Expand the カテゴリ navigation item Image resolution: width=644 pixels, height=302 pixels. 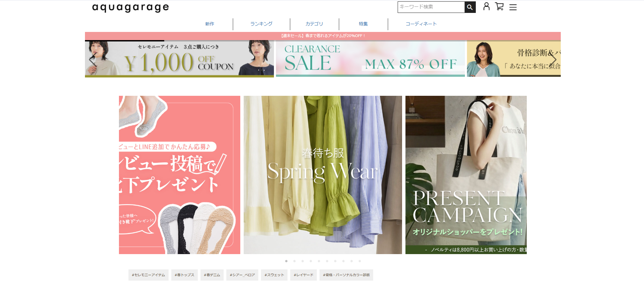(x=314, y=24)
